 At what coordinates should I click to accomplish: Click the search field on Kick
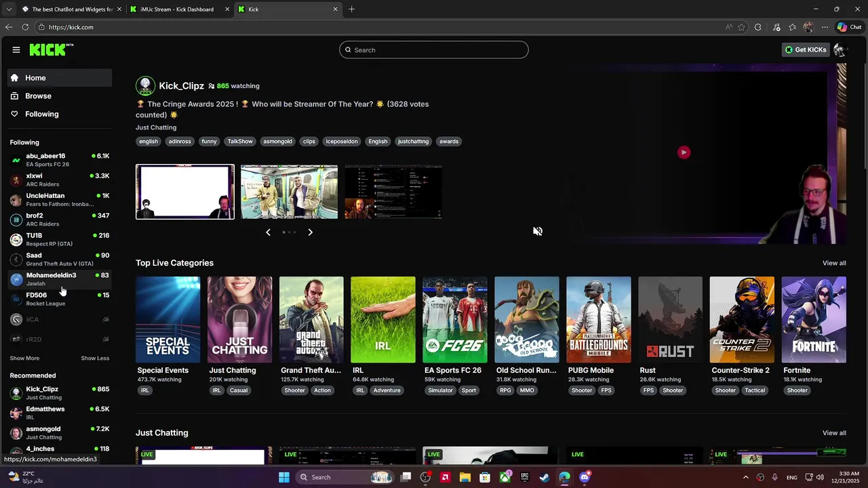(434, 49)
